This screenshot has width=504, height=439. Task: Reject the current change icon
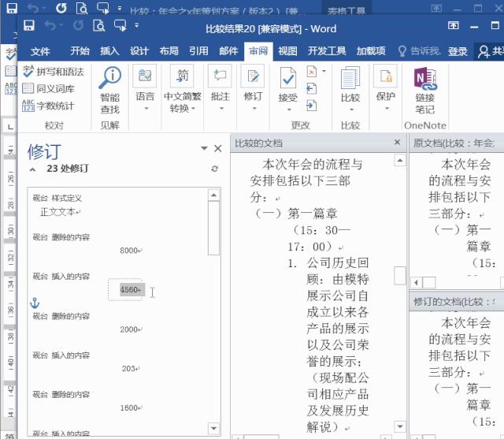[312, 72]
